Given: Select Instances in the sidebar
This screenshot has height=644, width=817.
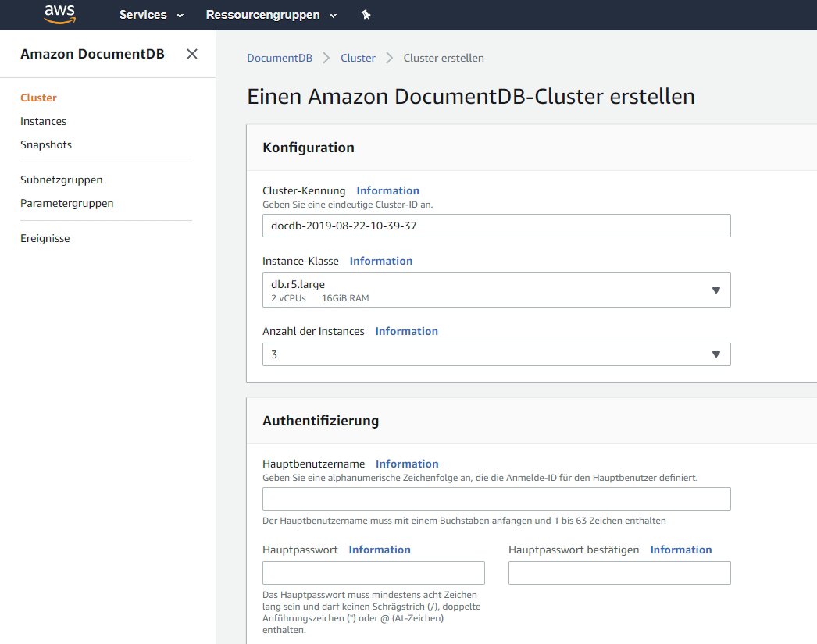Looking at the screenshot, I should pos(43,121).
